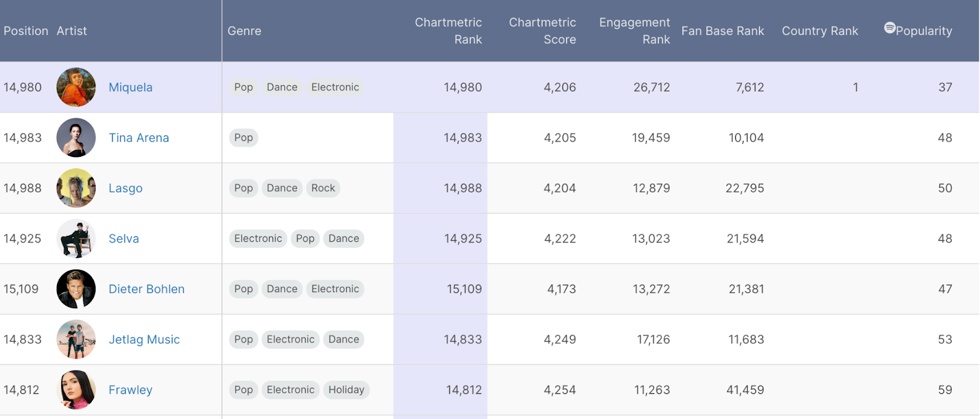Click the Holiday genre tag on Frawley row
The height and width of the screenshot is (419, 980).
click(x=346, y=390)
